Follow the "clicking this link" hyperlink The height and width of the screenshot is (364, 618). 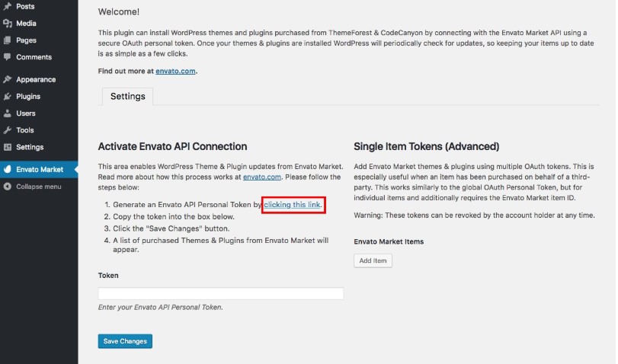293,205
